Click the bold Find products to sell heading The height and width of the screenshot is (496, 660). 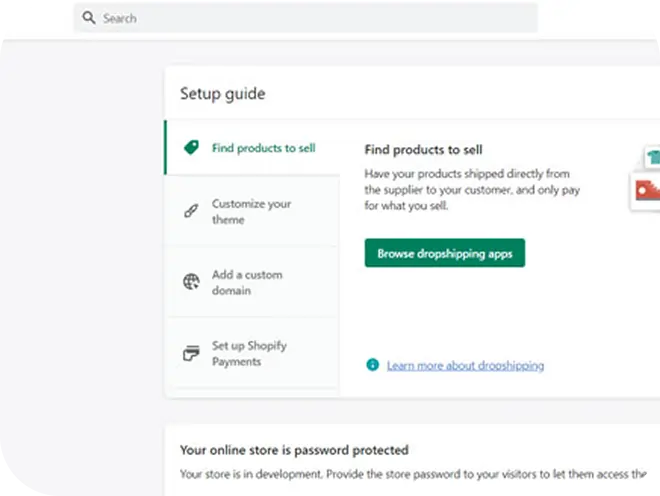click(x=423, y=150)
